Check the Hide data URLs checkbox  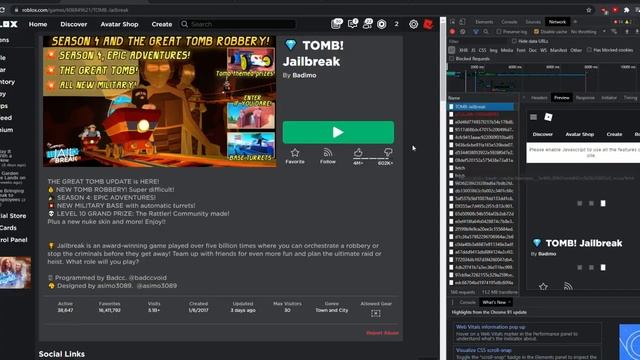coord(514,41)
